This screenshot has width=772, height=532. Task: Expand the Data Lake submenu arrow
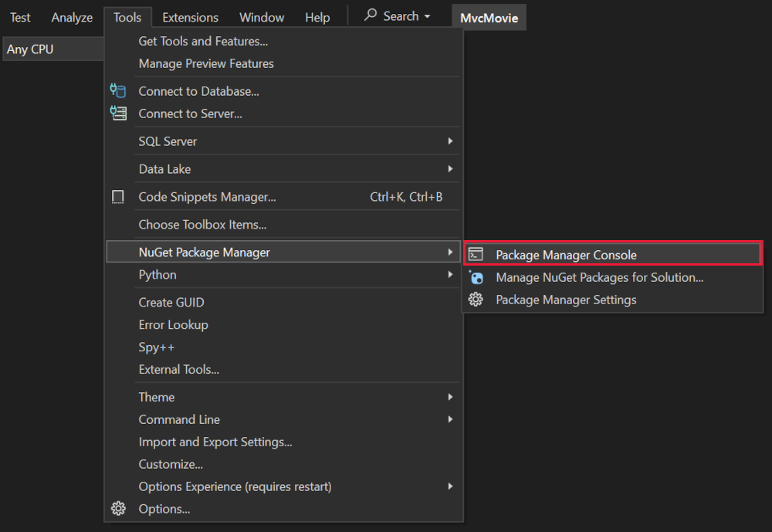tap(450, 169)
